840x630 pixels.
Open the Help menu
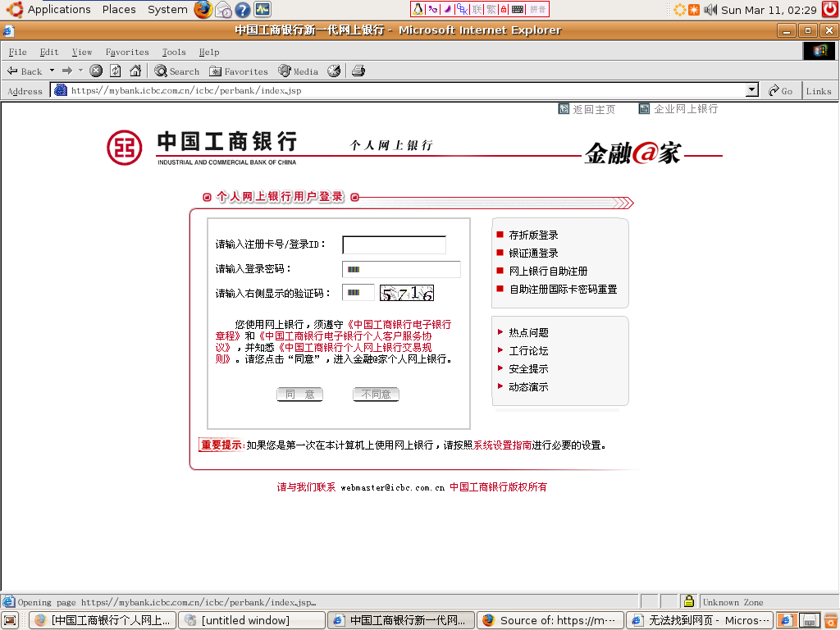point(209,52)
